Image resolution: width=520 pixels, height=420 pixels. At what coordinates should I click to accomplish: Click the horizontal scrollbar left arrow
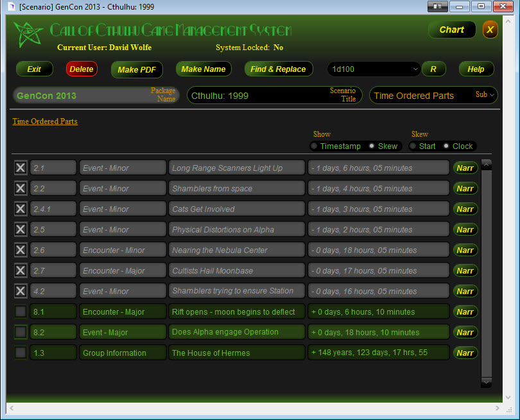tap(12, 408)
